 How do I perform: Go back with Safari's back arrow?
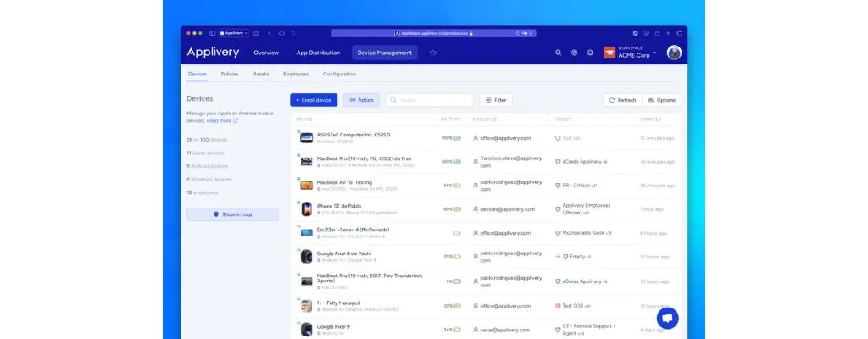click(270, 33)
